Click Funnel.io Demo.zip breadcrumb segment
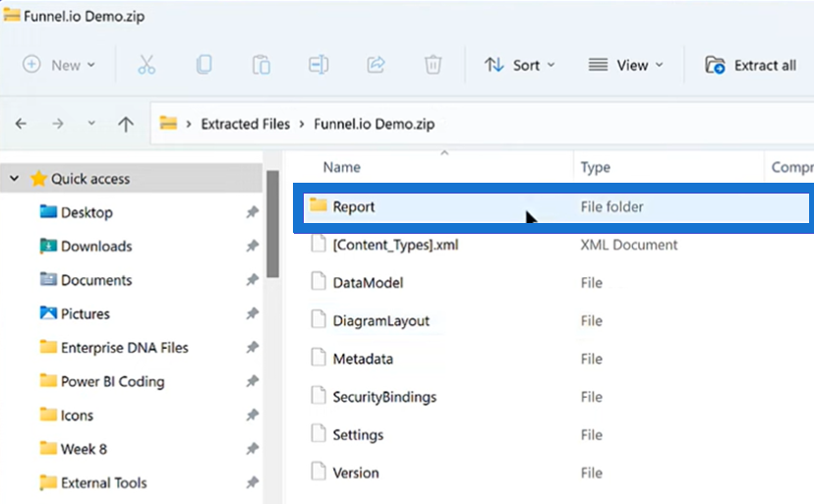Screen dimensions: 814x504 (x=375, y=124)
